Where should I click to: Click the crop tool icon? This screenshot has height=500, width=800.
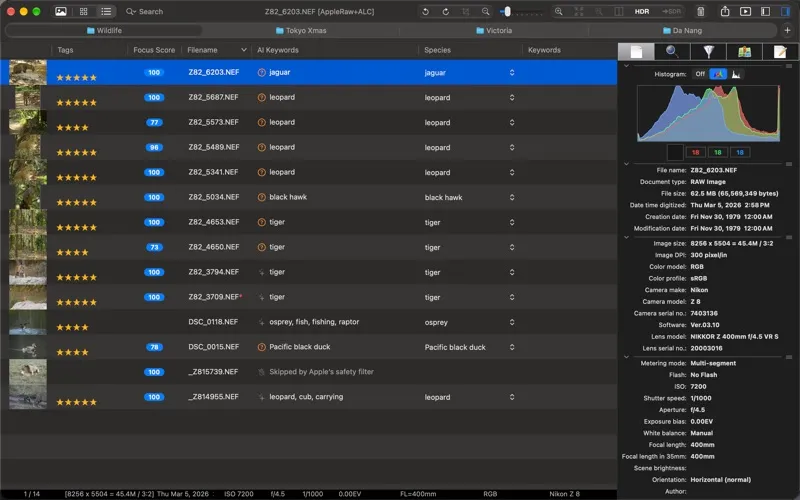(466, 11)
